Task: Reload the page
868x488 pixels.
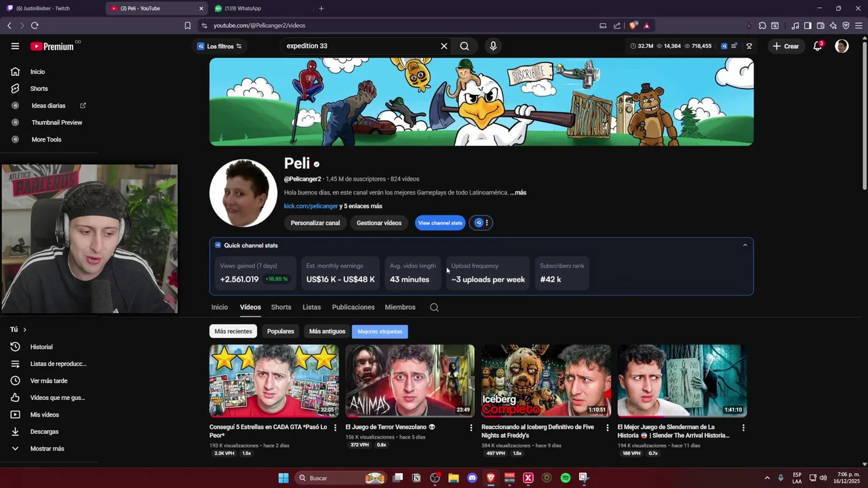Action: point(35,25)
